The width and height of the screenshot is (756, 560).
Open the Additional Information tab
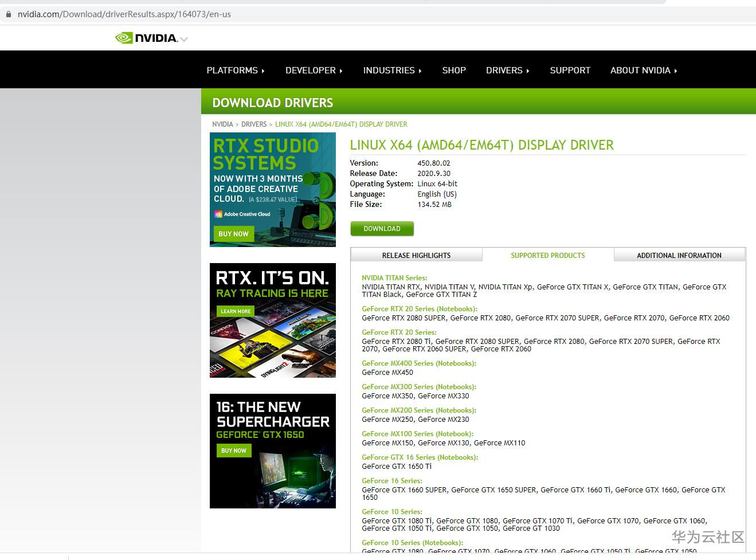point(679,255)
